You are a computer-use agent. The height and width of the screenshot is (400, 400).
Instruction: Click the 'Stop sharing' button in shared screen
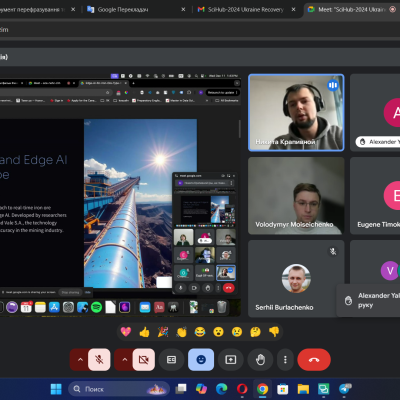(70, 292)
